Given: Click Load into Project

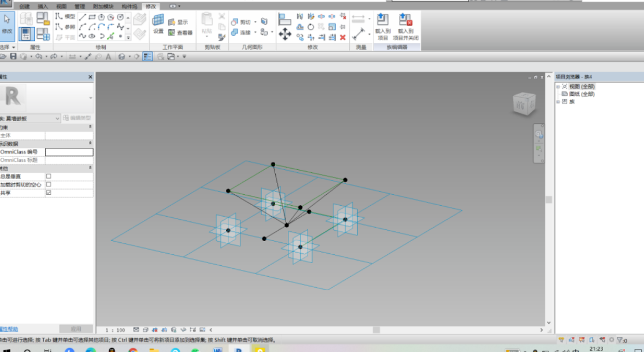Looking at the screenshot, I should [x=383, y=27].
